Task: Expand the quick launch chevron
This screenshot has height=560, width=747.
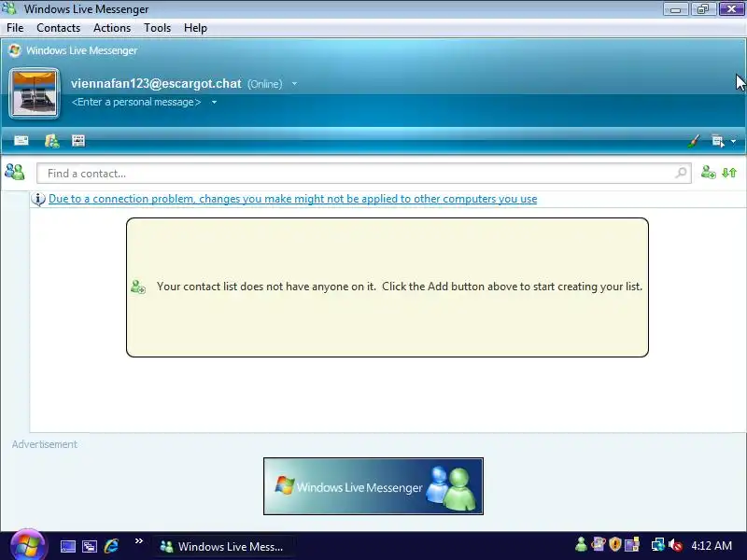Action: [x=138, y=541]
